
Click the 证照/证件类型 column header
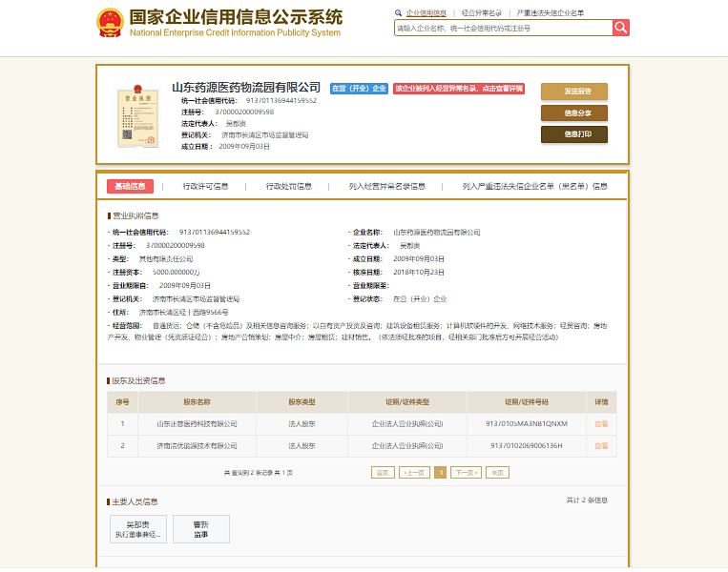tap(407, 402)
